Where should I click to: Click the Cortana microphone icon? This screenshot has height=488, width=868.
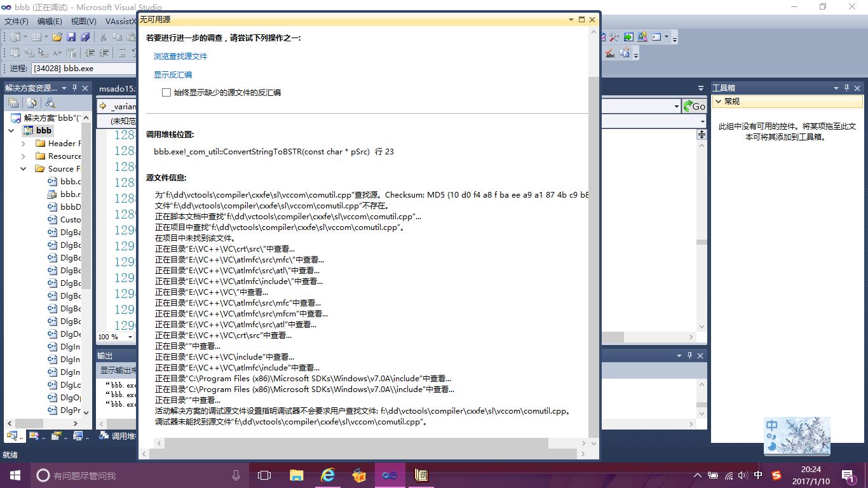pyautogui.click(x=236, y=475)
